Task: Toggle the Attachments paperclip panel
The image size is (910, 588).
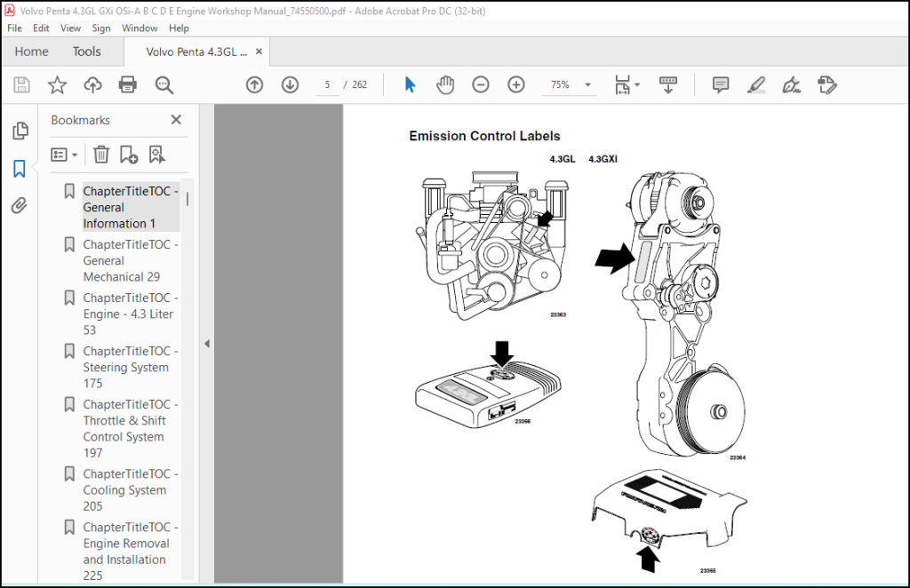Action: click(20, 205)
